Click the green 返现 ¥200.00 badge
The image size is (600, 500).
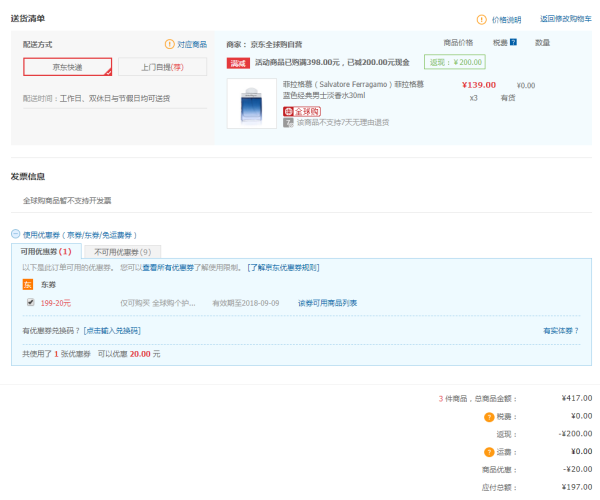455,62
